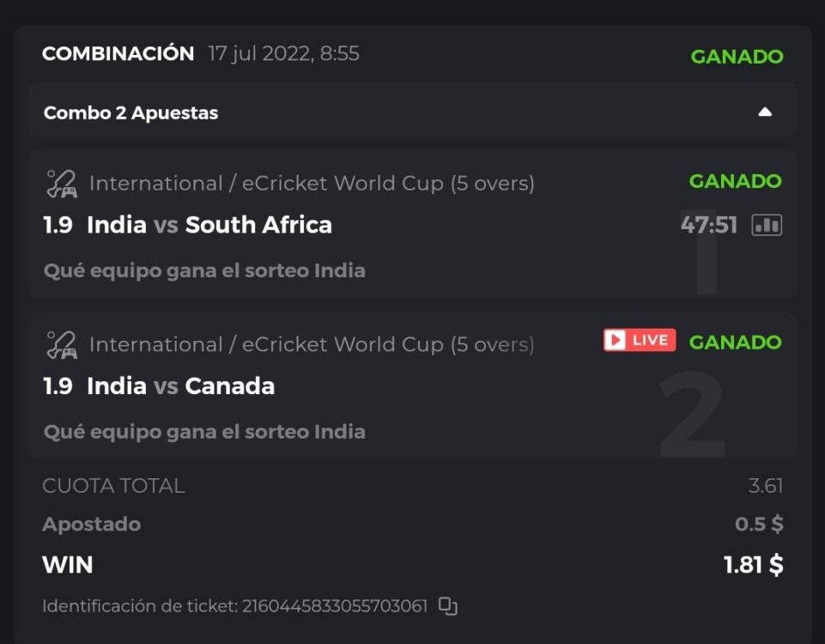Click GANADO status of India vs South Africa

(x=735, y=181)
